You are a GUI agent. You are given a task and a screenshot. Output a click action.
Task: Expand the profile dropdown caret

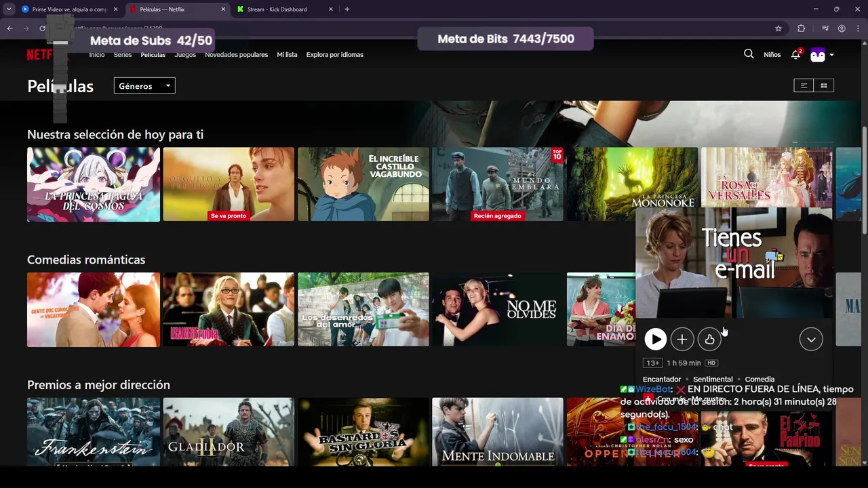click(831, 55)
